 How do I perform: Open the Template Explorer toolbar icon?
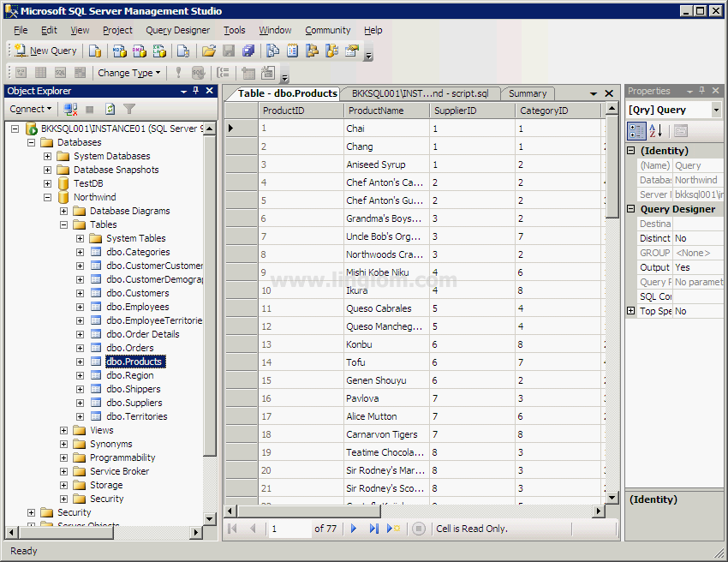click(x=332, y=51)
